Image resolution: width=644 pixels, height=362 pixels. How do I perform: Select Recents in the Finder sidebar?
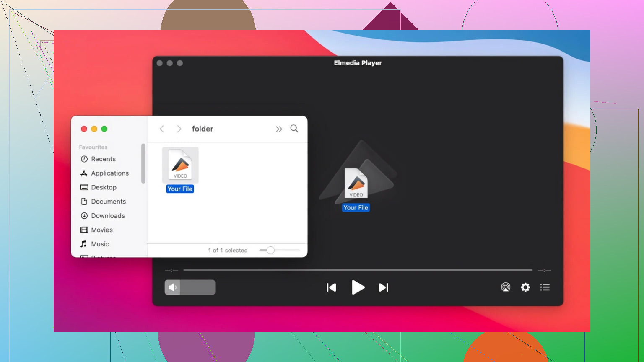click(x=103, y=159)
